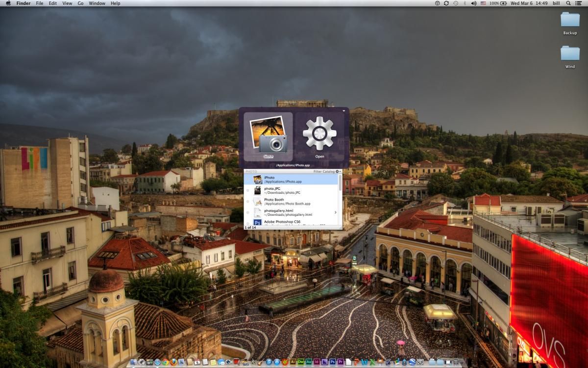This screenshot has width=588, height=368.
Task: Open the Wind folder on desktop
Action: [570, 57]
